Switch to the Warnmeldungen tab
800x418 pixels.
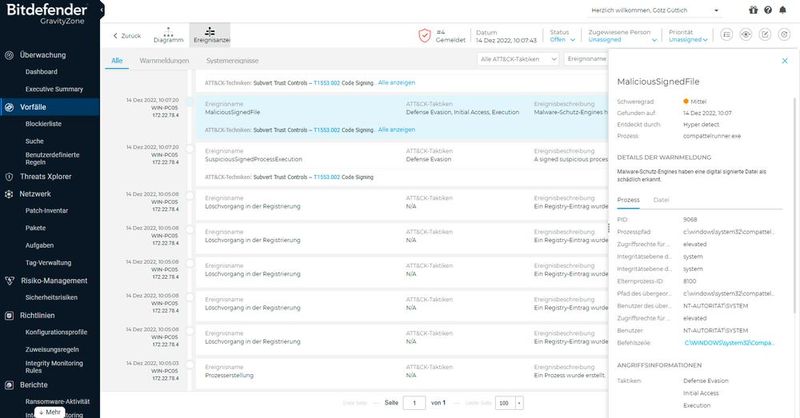(x=164, y=60)
